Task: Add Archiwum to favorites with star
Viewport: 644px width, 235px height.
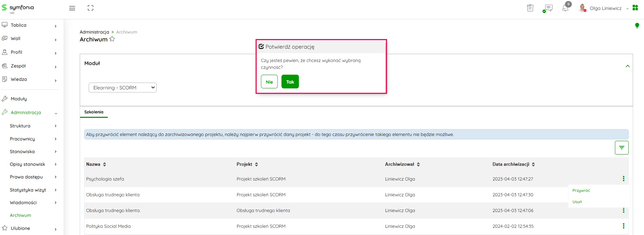Action: (112, 39)
